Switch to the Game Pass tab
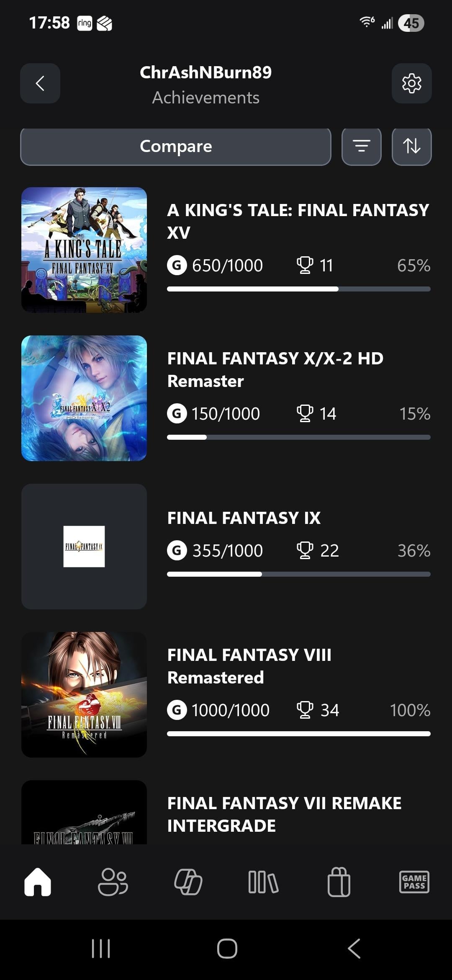452x980 pixels. [414, 882]
